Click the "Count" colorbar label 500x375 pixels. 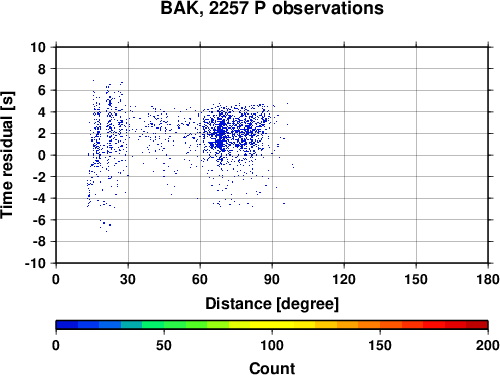coord(272,368)
